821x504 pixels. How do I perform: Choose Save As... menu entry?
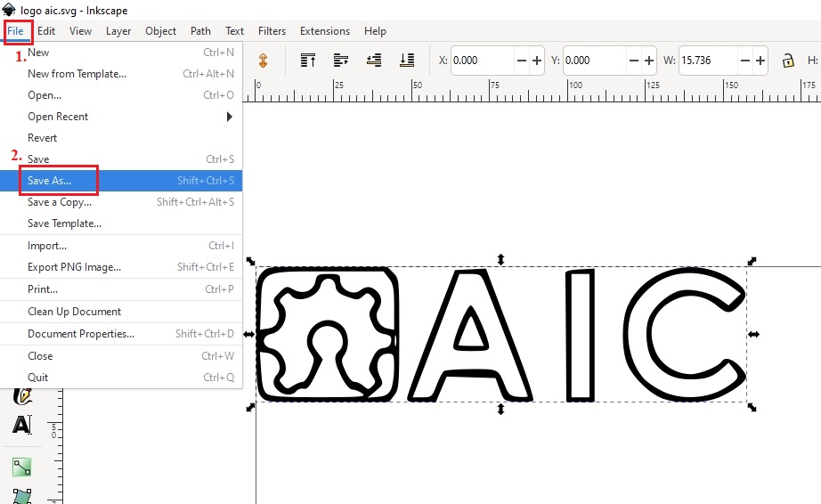(121, 181)
